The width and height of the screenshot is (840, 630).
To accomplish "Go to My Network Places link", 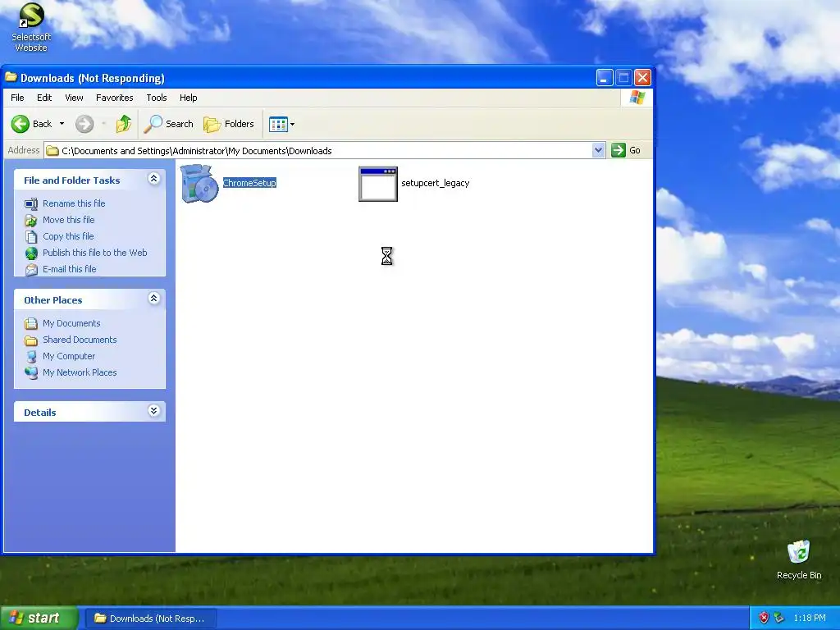I will 80,372.
